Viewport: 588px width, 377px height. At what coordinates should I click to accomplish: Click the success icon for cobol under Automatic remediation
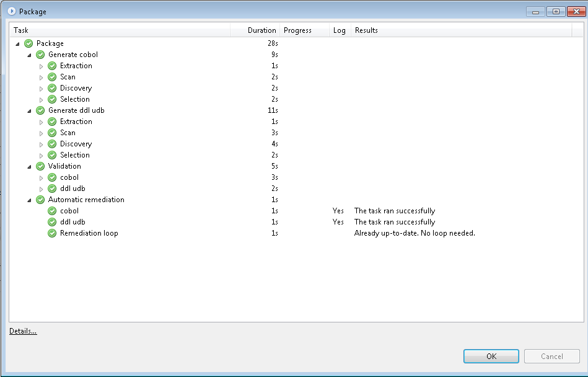pos(52,211)
